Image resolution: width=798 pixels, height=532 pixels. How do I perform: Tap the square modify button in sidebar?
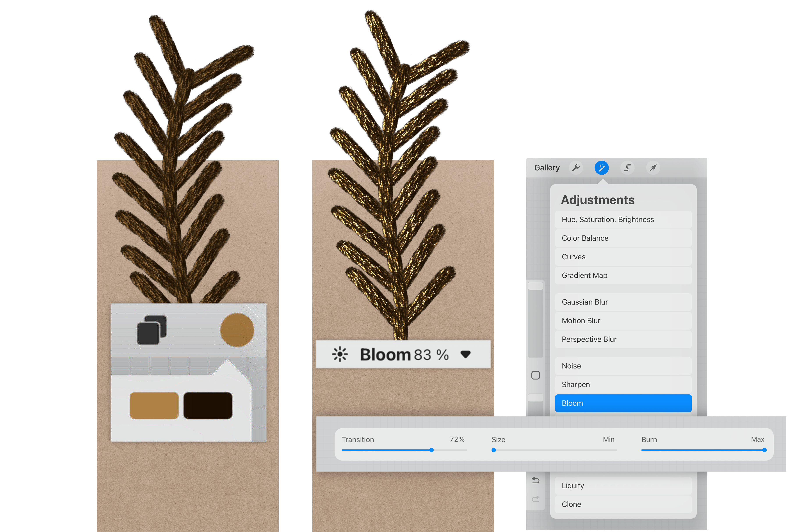pos(536,375)
